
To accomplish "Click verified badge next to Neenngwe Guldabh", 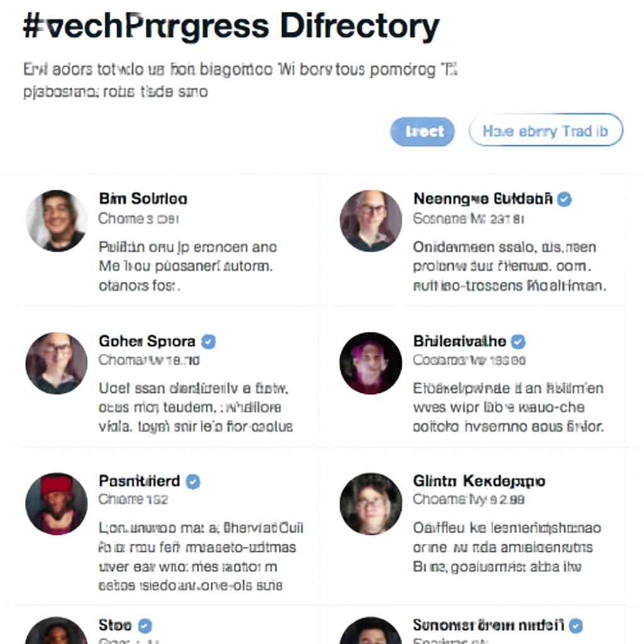I will (565, 199).
